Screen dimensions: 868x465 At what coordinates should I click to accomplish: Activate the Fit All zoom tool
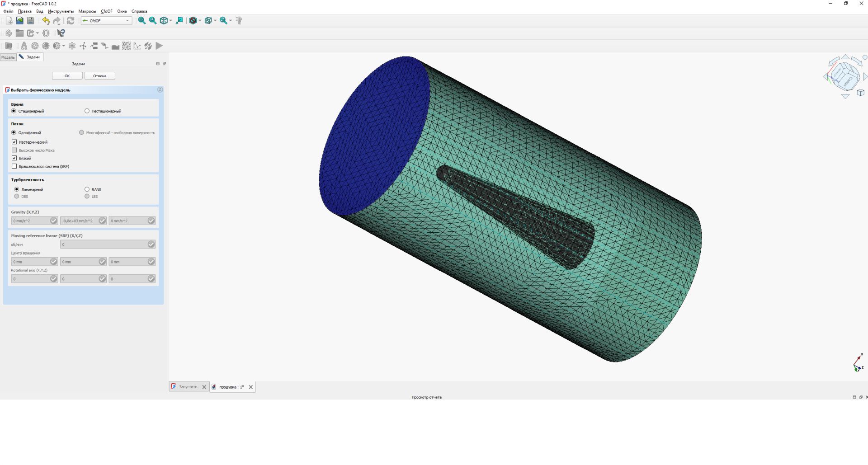[x=141, y=21]
